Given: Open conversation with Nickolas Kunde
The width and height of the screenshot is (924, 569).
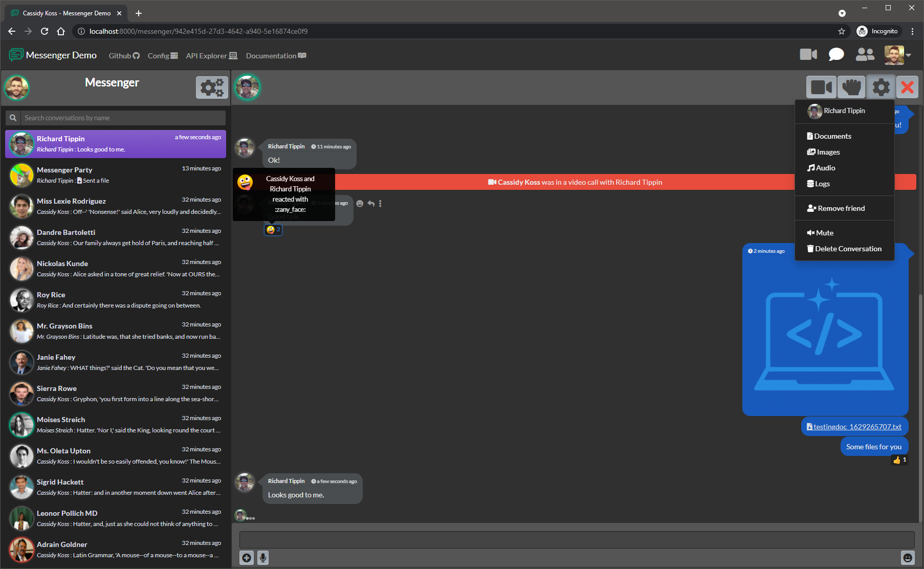Looking at the screenshot, I should 116,269.
